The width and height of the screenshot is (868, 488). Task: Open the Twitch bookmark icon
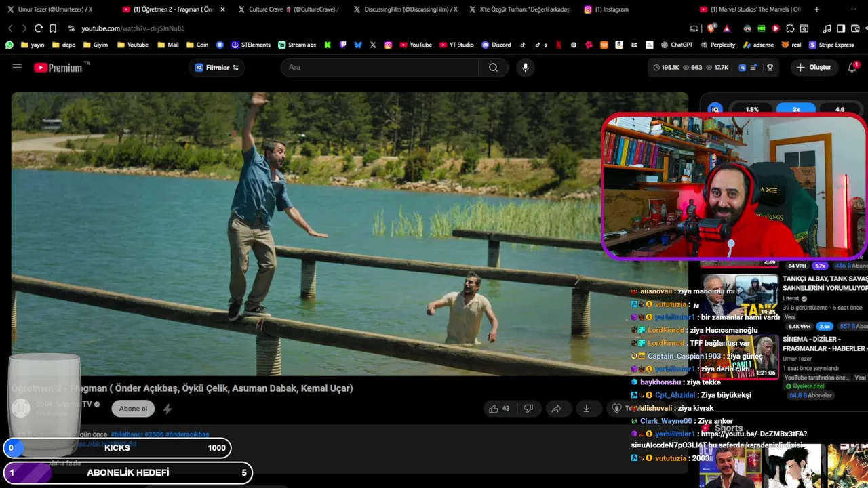pyautogui.click(x=343, y=45)
